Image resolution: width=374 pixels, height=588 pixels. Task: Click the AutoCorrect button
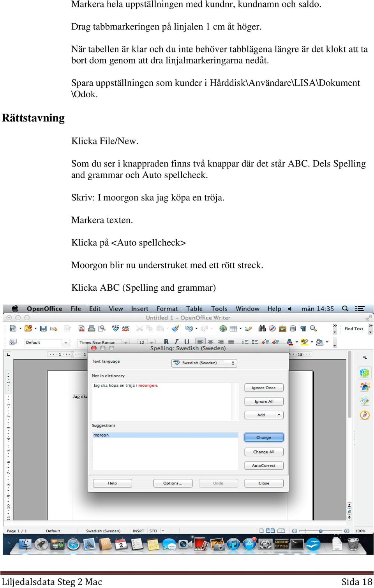(264, 465)
